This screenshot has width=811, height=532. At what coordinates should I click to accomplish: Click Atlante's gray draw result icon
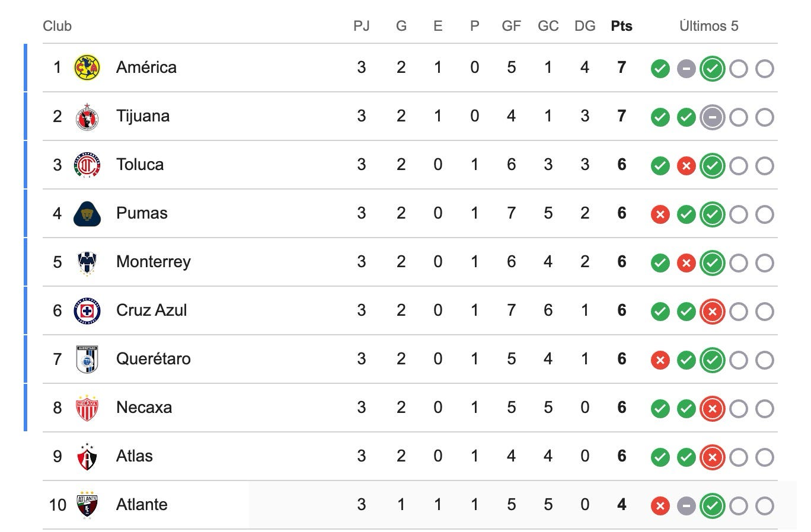(686, 506)
